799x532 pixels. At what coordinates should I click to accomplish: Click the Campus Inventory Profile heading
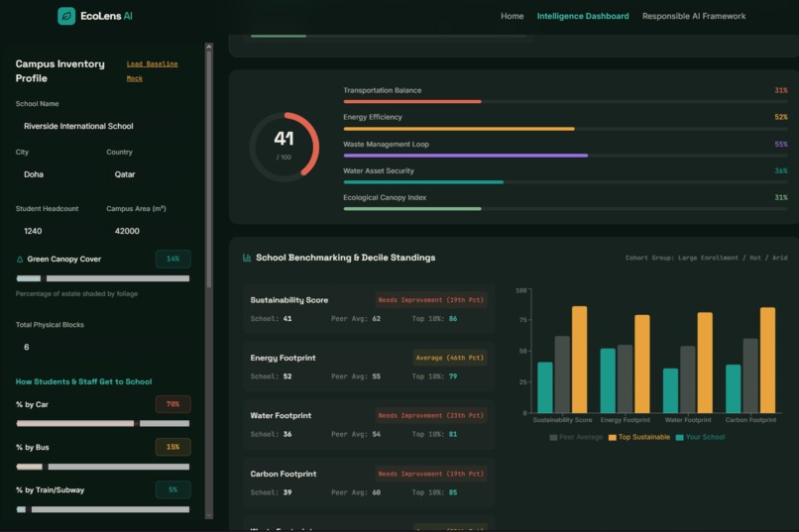coord(60,70)
